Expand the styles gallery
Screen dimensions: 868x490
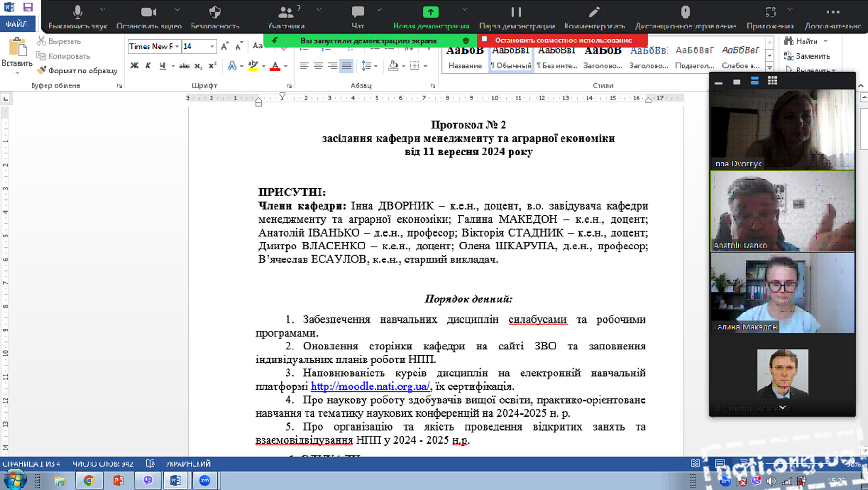(769, 67)
